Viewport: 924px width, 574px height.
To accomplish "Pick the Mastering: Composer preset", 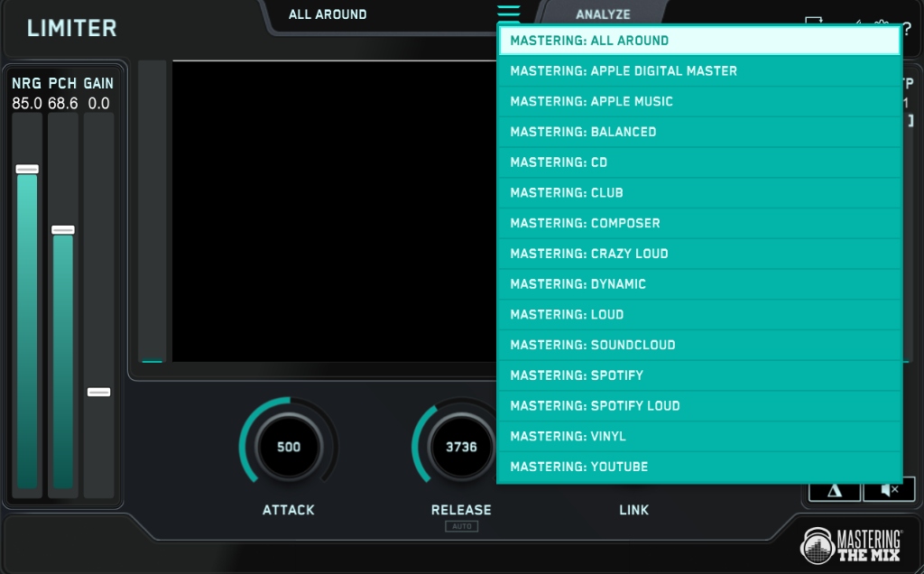I will 699,223.
